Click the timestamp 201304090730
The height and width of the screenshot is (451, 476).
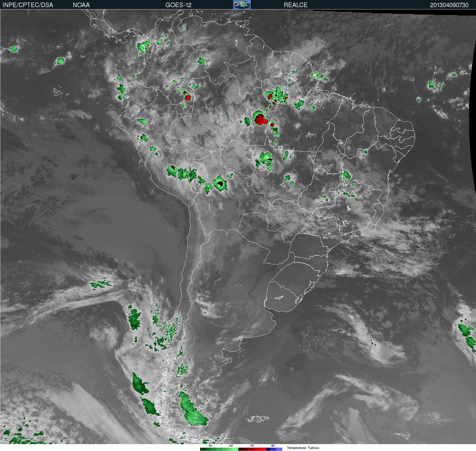[449, 5]
